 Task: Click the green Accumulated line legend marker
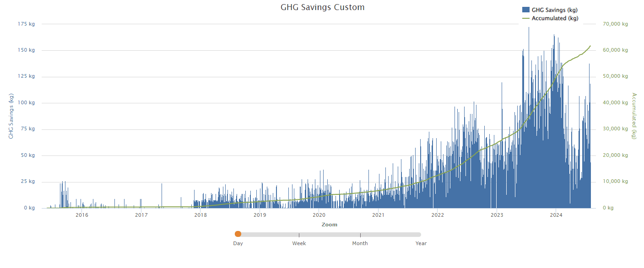point(525,18)
